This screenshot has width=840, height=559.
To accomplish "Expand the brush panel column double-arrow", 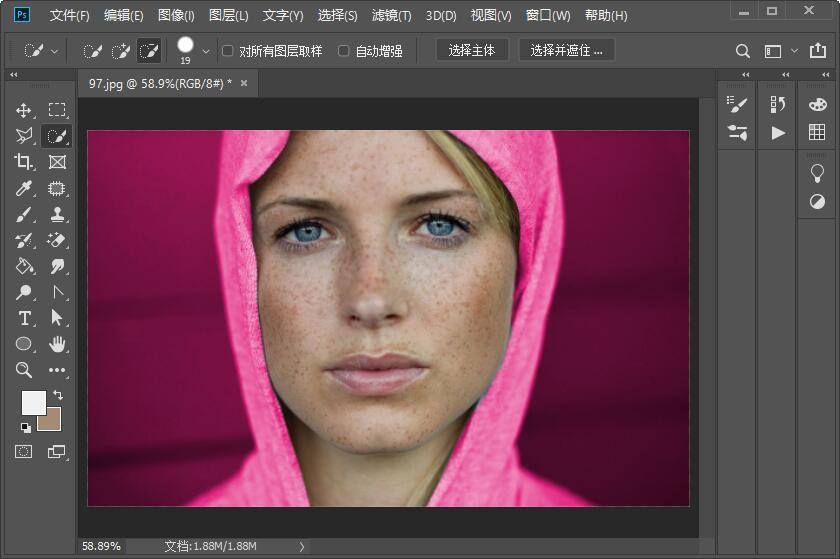I will coord(746,74).
